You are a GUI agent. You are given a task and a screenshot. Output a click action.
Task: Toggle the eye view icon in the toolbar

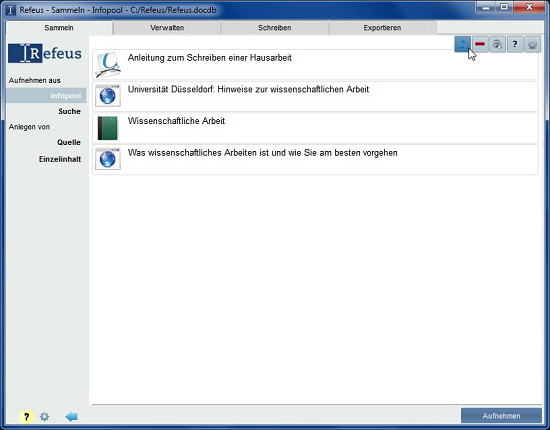497,45
